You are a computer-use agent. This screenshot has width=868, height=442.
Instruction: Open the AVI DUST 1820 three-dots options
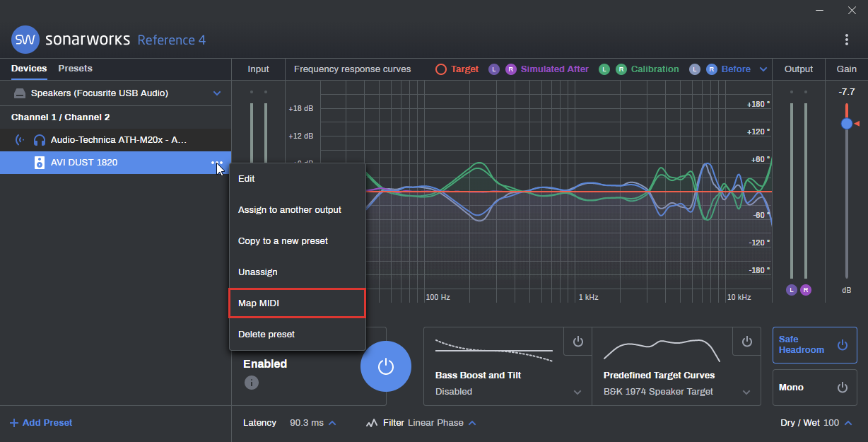216,163
